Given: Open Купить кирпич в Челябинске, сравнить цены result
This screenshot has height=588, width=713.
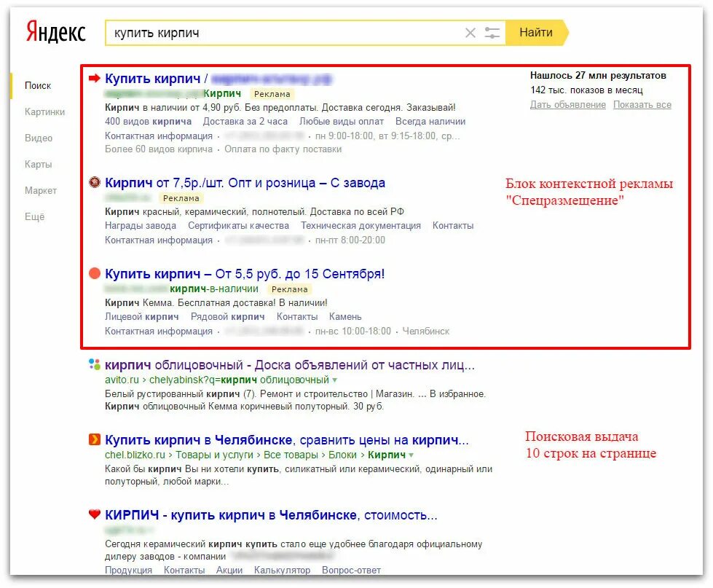Looking at the screenshot, I should (x=287, y=440).
